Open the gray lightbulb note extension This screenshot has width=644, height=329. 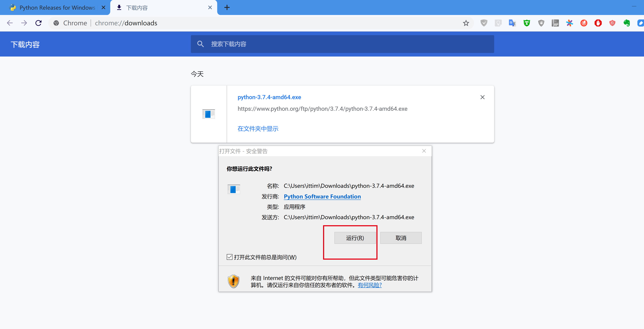pos(498,23)
